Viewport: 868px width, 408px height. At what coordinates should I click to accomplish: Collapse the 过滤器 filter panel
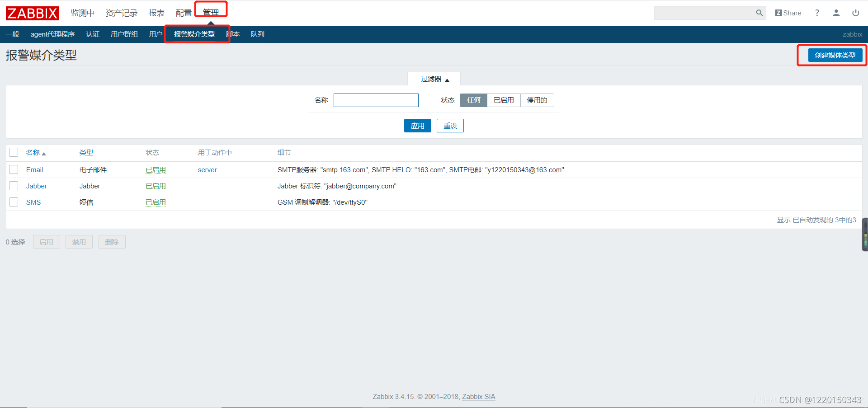(x=434, y=79)
